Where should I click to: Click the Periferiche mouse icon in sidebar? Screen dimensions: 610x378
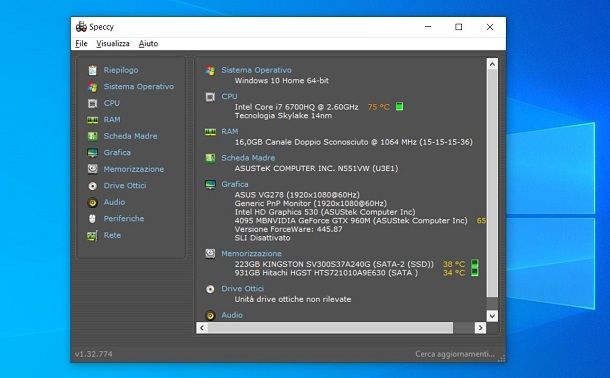(93, 219)
